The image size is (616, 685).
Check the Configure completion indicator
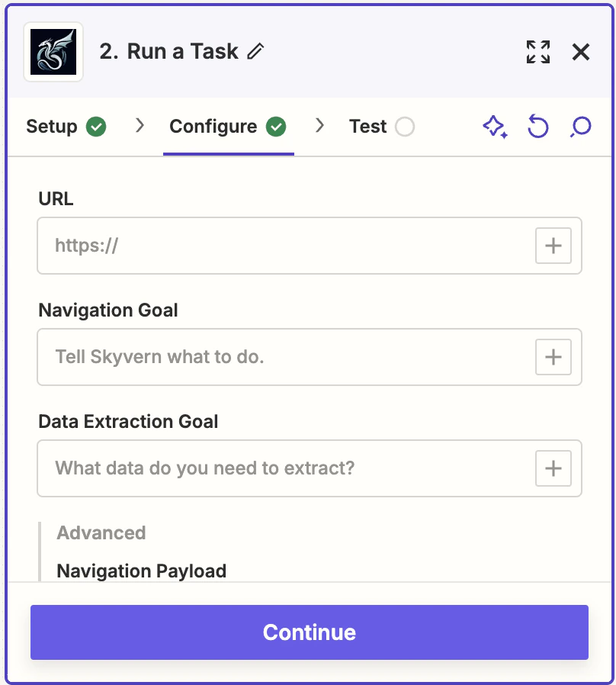click(278, 127)
